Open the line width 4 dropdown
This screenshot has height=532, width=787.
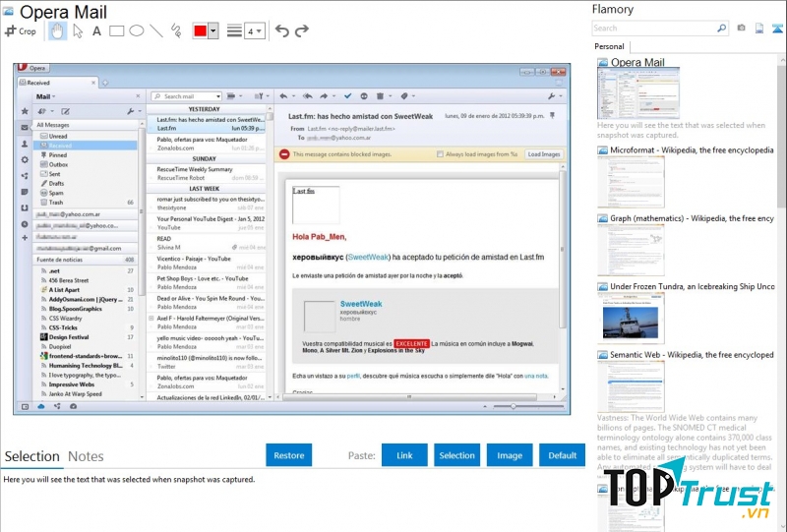click(255, 31)
